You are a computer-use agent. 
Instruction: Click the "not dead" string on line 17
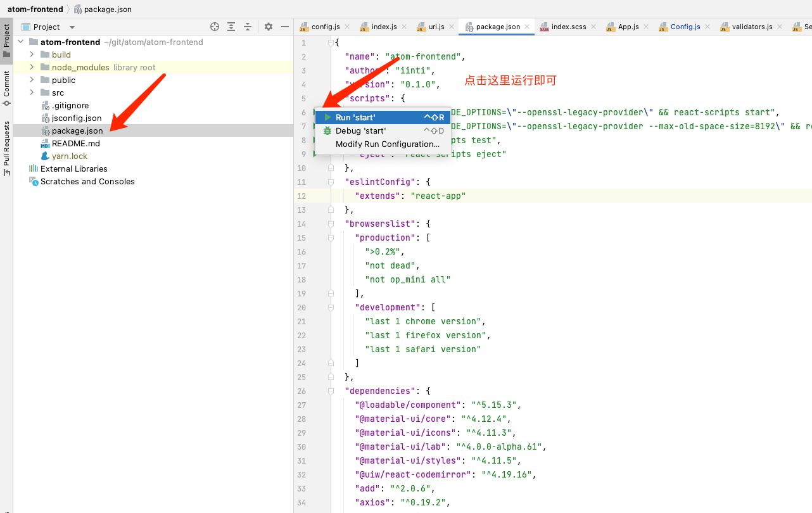390,265
